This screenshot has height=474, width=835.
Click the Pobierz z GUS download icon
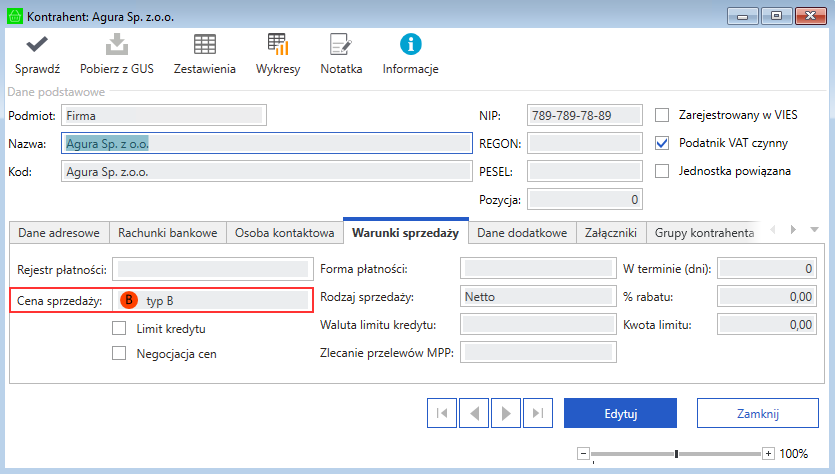pyautogui.click(x=117, y=45)
